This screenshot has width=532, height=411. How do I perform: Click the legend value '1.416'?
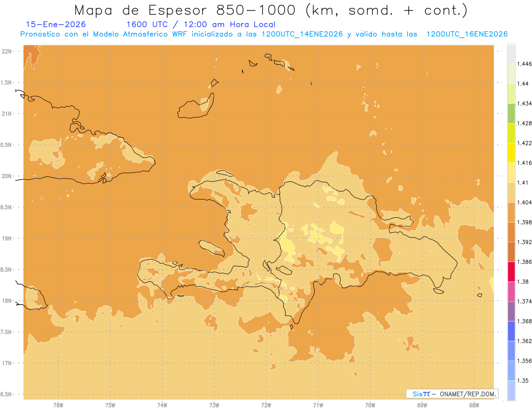524,163
